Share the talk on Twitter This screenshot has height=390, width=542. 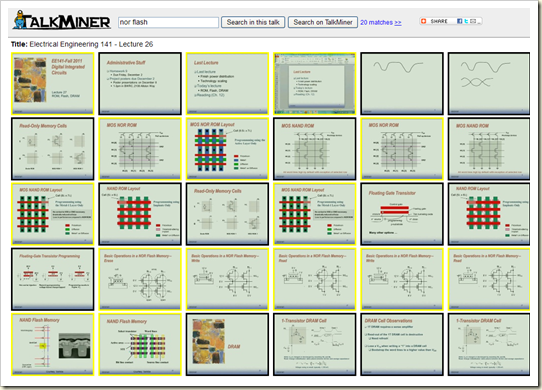(466, 21)
